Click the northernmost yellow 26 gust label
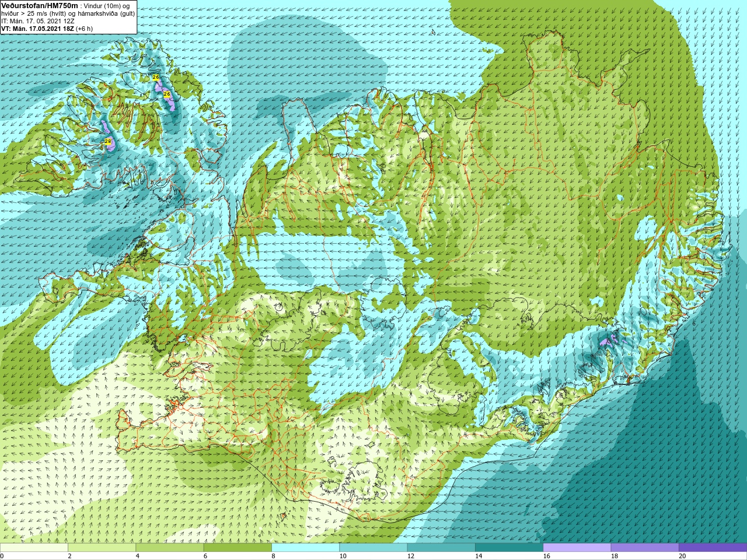 (x=155, y=77)
